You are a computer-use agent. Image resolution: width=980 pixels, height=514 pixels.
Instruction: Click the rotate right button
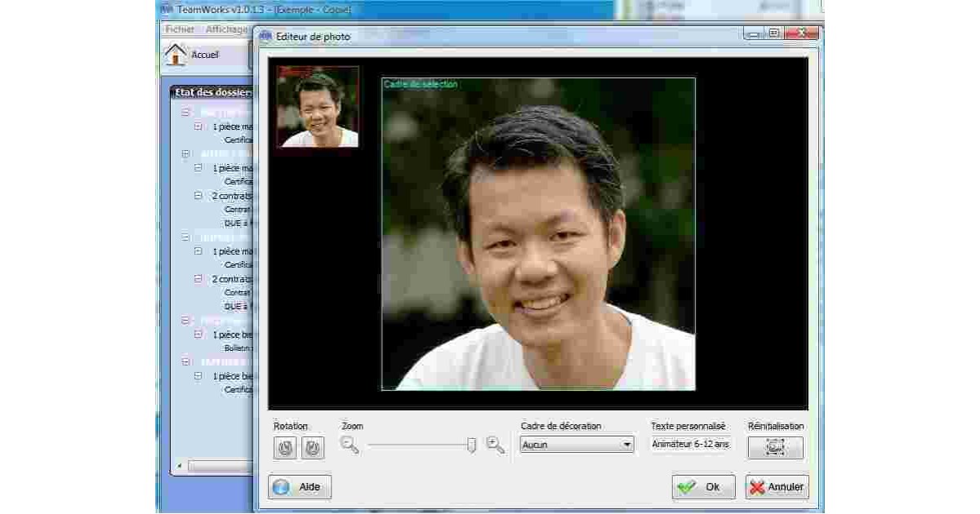pyautogui.click(x=314, y=448)
